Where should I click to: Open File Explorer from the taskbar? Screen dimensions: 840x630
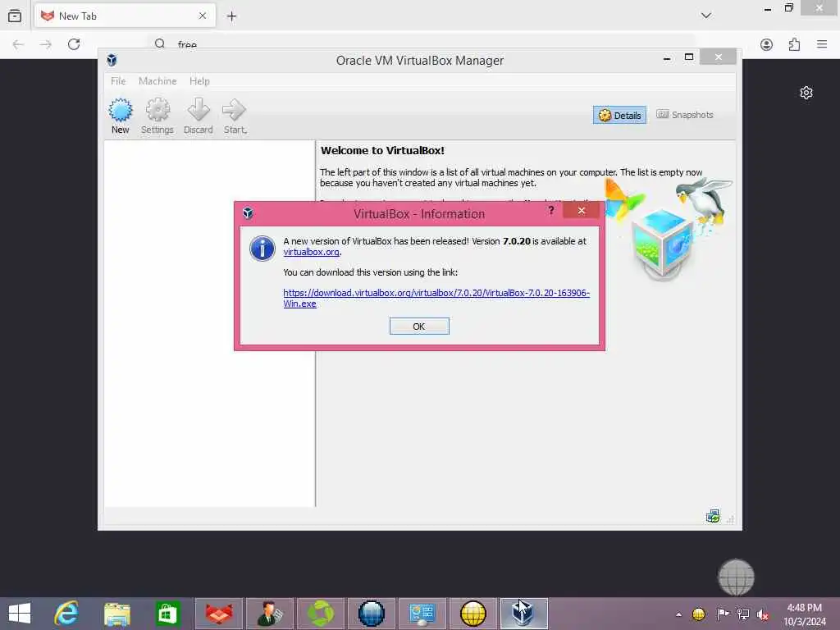116,614
